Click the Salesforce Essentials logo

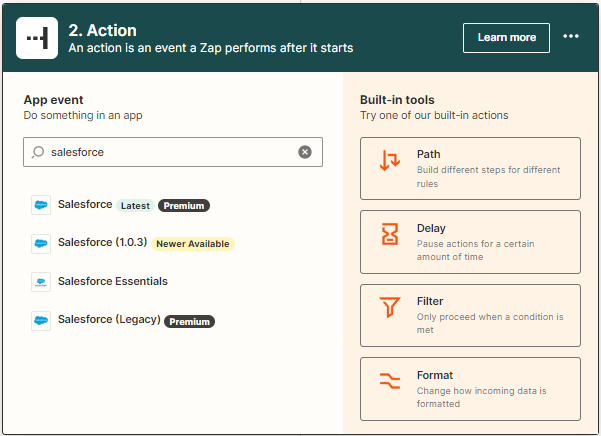point(41,282)
